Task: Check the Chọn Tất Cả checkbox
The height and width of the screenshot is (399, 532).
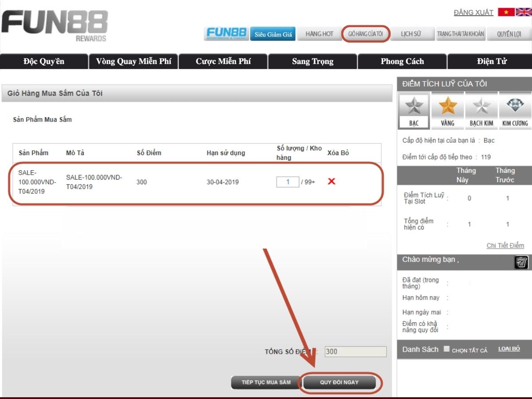Action: (x=446, y=349)
